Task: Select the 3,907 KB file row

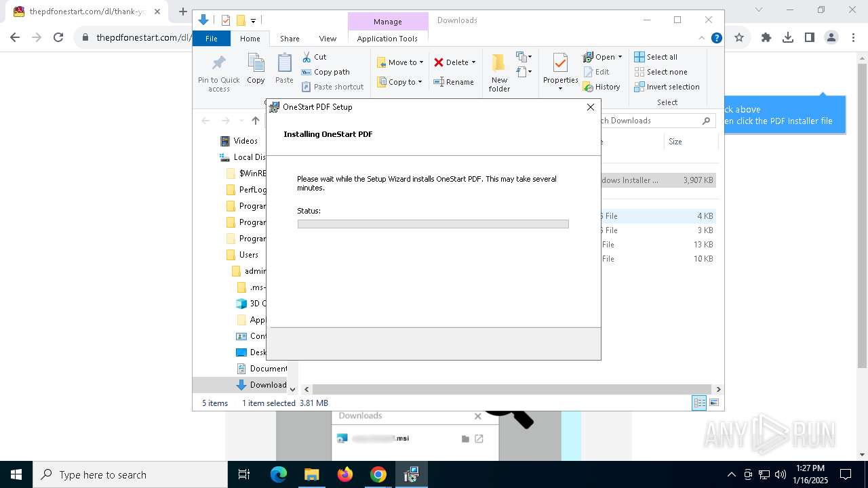Action: coord(658,180)
